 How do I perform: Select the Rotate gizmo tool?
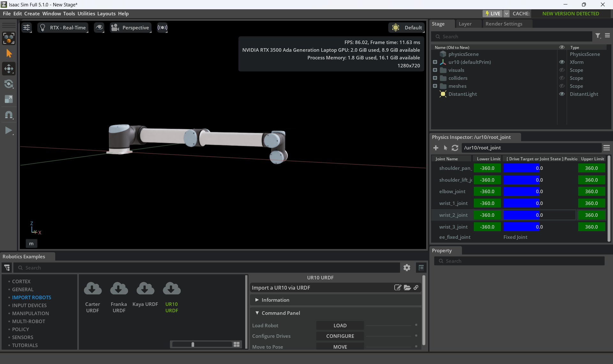click(x=9, y=84)
